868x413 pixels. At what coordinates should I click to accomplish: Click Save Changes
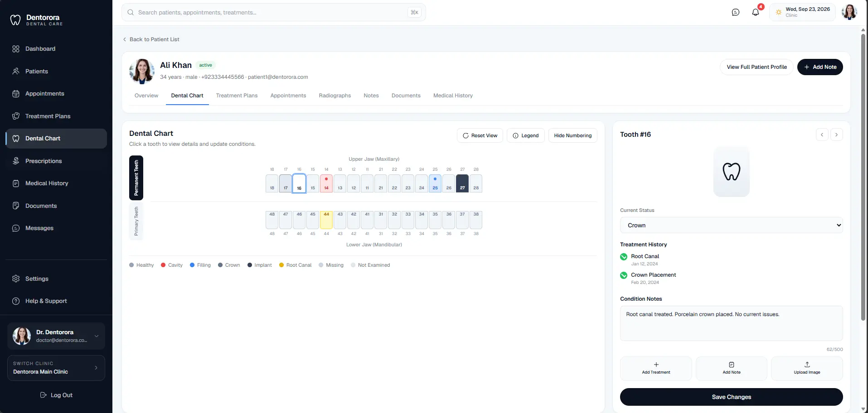coord(732,397)
